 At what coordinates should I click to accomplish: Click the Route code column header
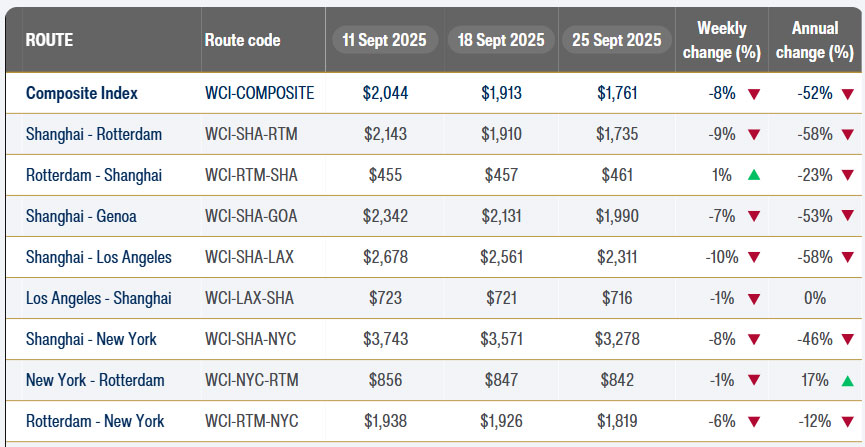(242, 40)
